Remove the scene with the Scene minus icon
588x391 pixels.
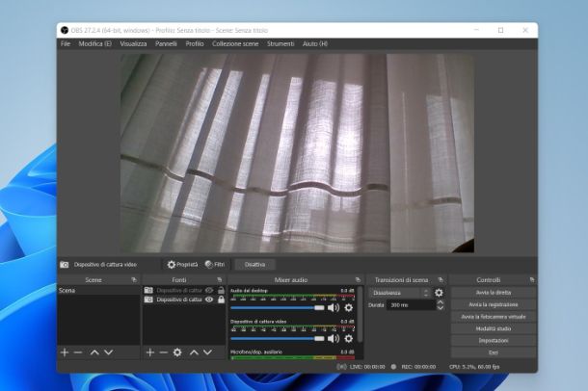[x=78, y=352]
